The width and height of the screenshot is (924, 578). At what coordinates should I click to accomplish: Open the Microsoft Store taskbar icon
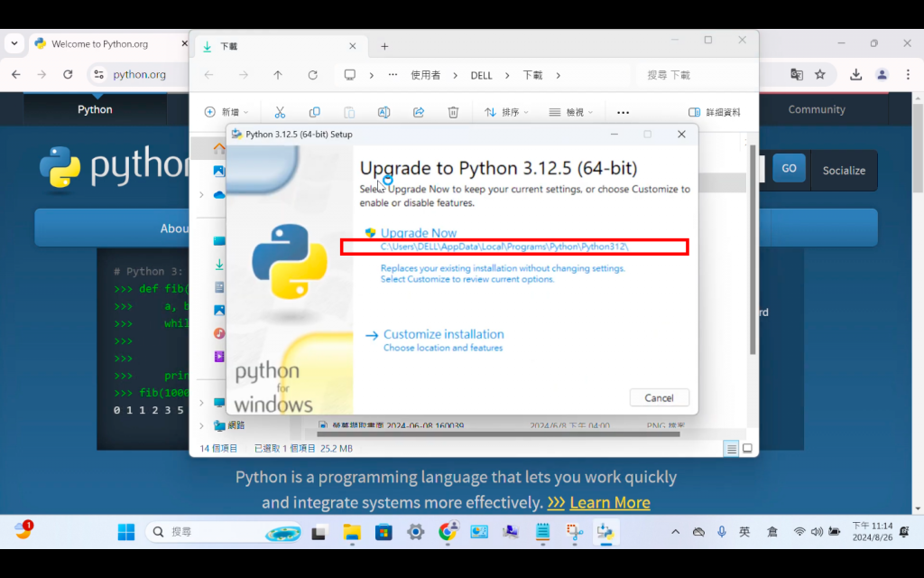pos(383,532)
